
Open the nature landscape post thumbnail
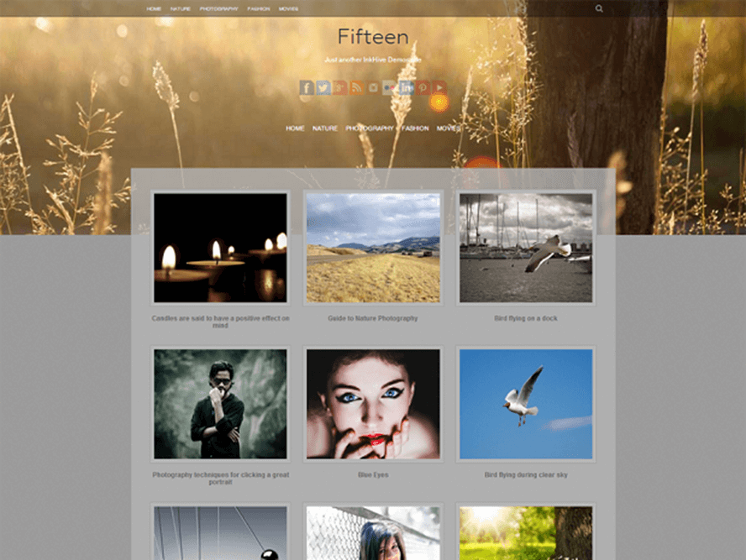pos(373,248)
